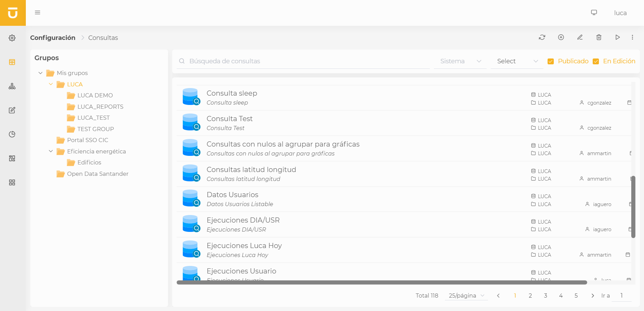
Task: Click the trash delete icon
Action: [x=599, y=37]
